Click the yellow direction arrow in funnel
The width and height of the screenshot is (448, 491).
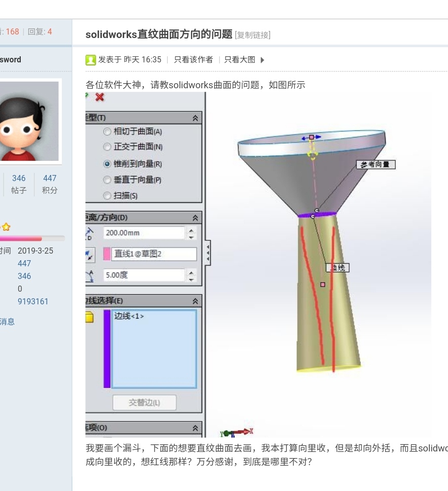point(312,151)
